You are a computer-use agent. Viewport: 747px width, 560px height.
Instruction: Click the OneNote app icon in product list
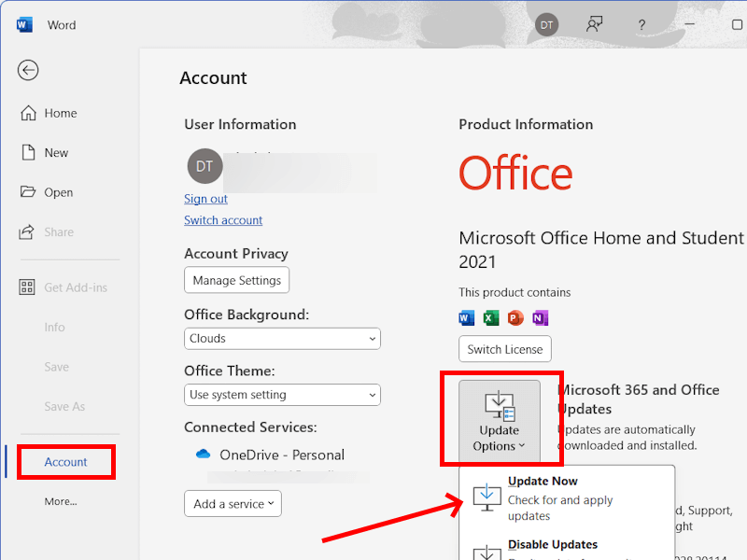[x=540, y=318]
